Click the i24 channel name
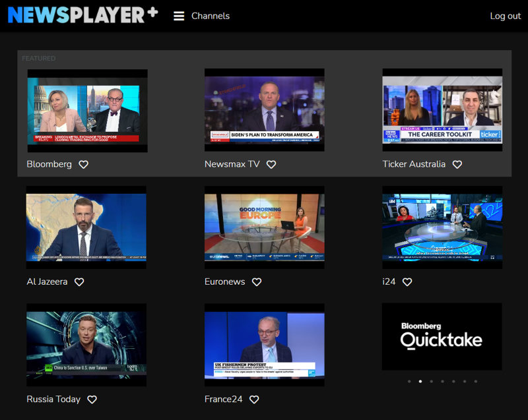The width and height of the screenshot is (528, 420). [389, 282]
